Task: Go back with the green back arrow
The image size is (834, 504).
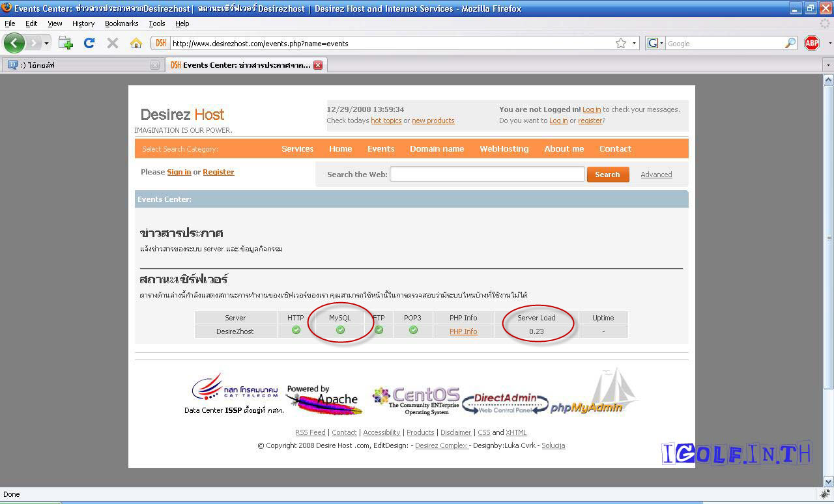Action: tap(14, 43)
